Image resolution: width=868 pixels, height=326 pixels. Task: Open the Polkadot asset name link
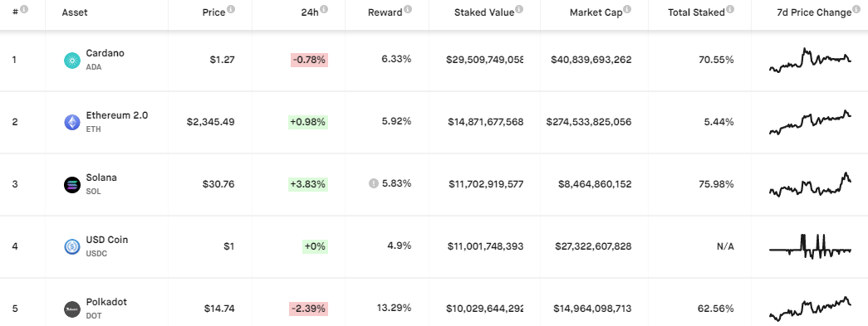pos(106,302)
